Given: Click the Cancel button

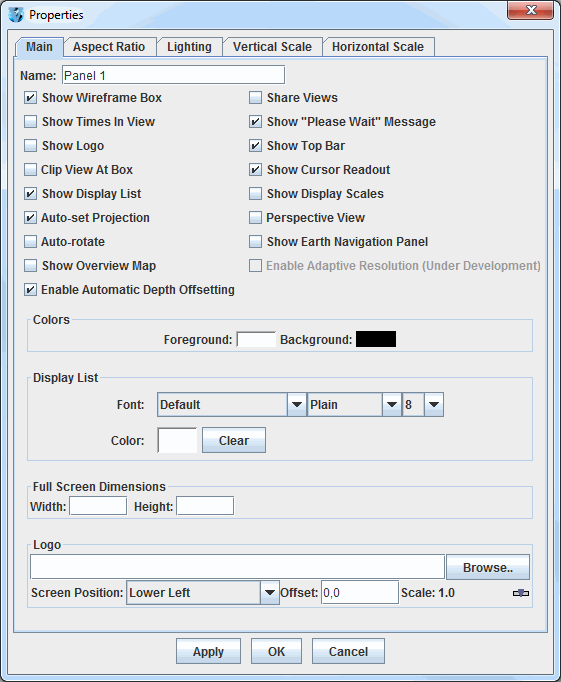Looking at the screenshot, I should (348, 651).
